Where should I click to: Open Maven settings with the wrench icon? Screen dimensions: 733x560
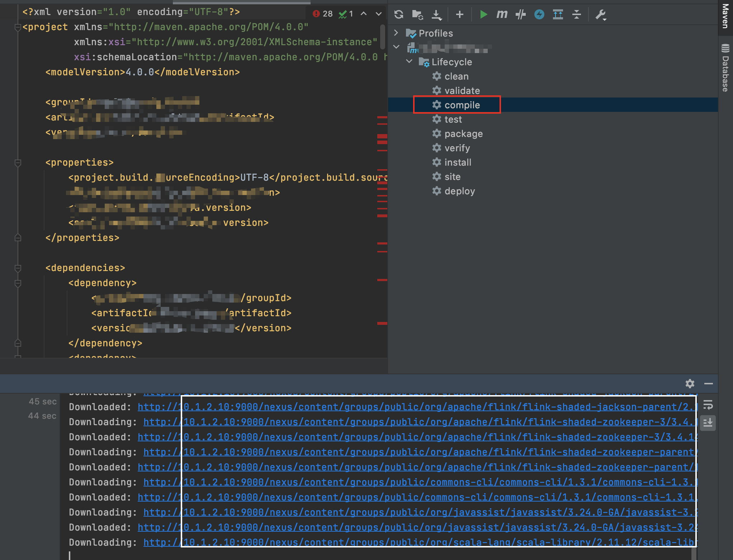click(x=600, y=14)
